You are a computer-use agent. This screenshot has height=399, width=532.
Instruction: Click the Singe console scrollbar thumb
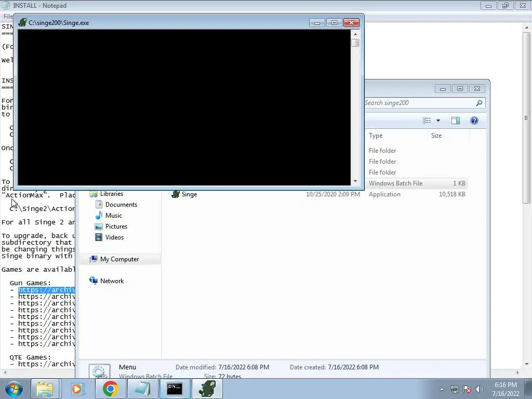coord(355,43)
